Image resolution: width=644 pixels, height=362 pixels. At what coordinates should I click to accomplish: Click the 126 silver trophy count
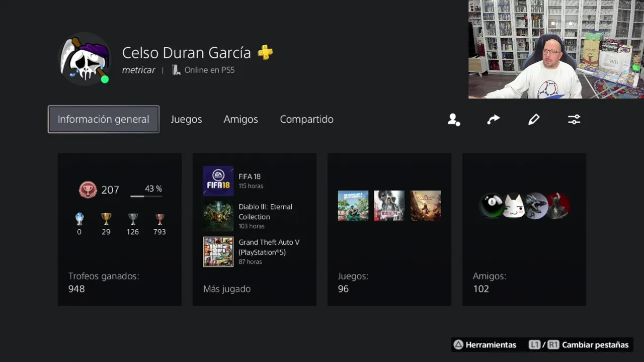[133, 232]
